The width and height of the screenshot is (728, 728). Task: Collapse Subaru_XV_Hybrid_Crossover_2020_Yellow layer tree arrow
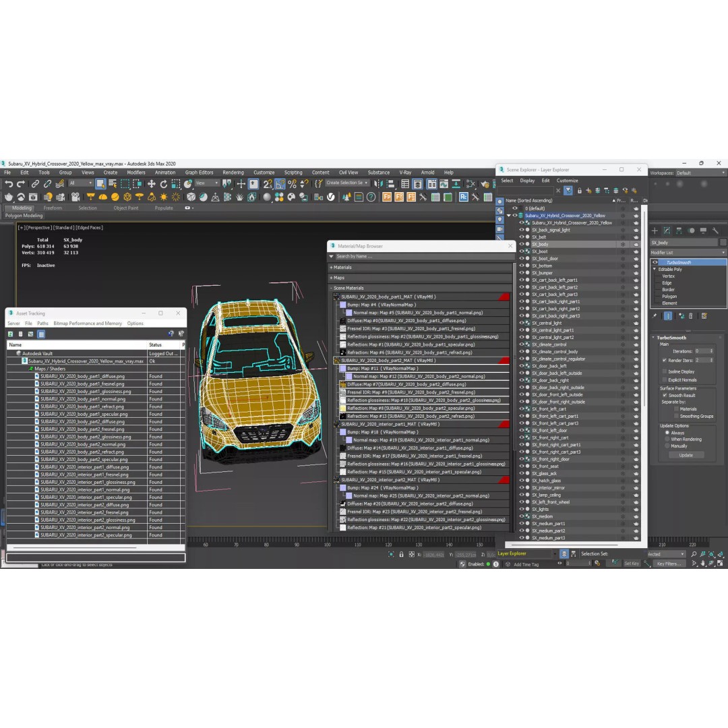[508, 216]
